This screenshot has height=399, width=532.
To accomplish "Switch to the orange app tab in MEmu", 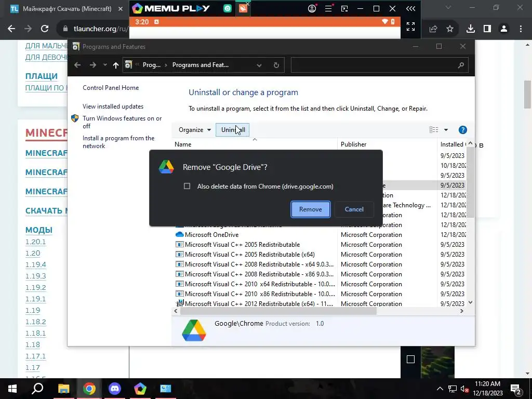I will click(x=243, y=8).
